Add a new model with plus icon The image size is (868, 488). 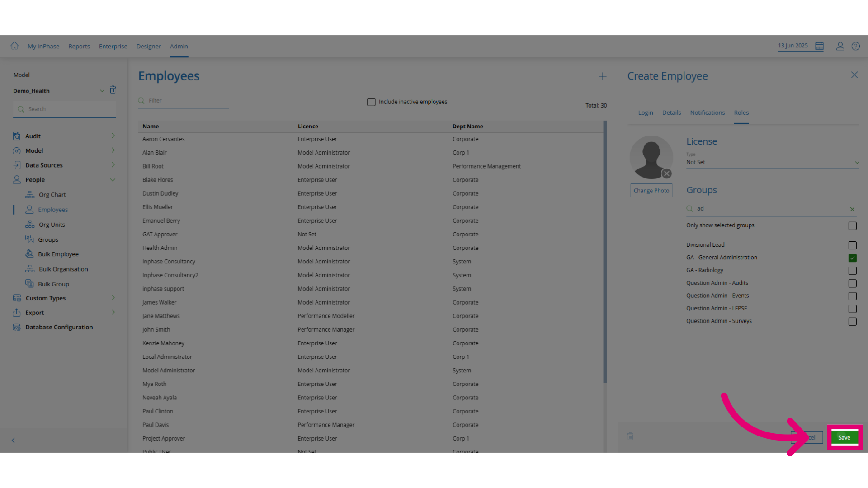113,75
